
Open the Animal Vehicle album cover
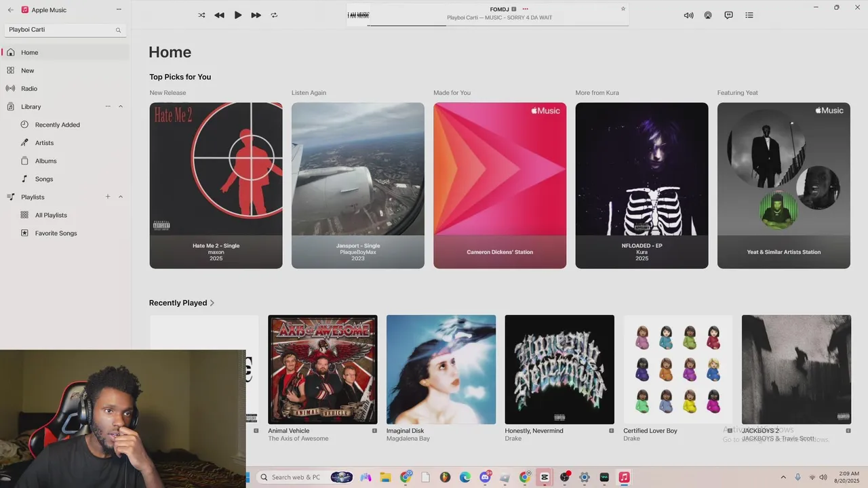pos(323,369)
